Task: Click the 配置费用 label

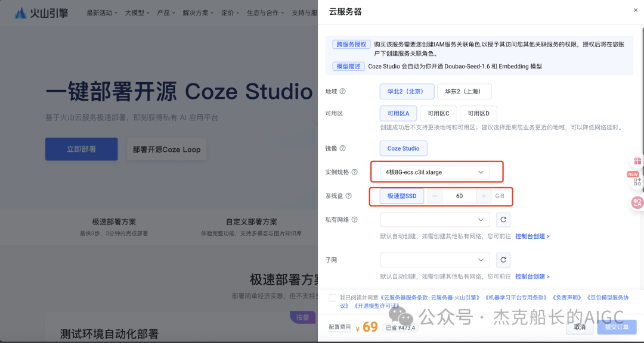Action: tap(340, 327)
